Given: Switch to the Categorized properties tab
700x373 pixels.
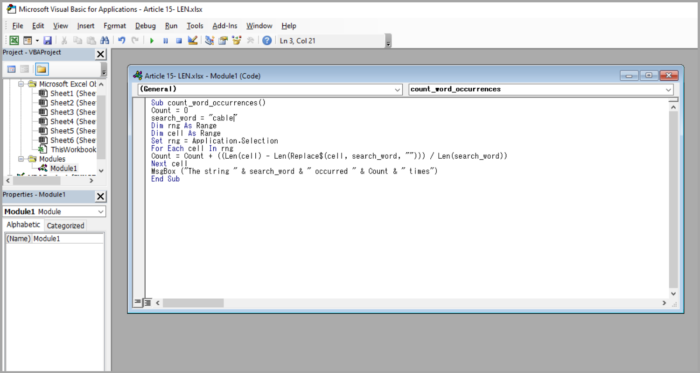Looking at the screenshot, I should pos(65,225).
